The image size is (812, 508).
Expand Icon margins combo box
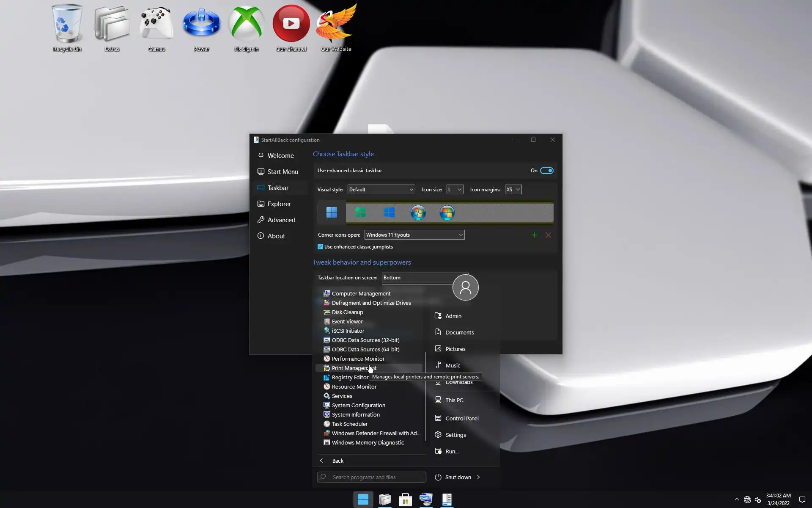513,190
